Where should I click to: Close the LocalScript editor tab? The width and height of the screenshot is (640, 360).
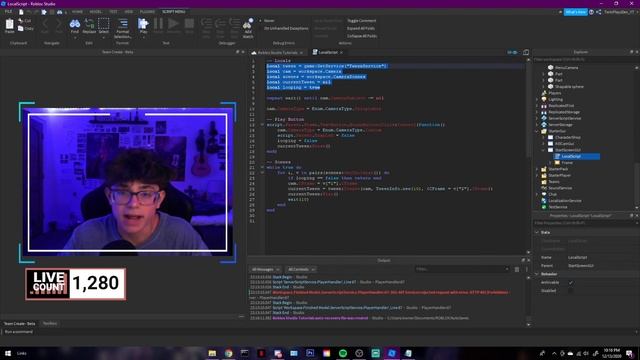point(341,53)
